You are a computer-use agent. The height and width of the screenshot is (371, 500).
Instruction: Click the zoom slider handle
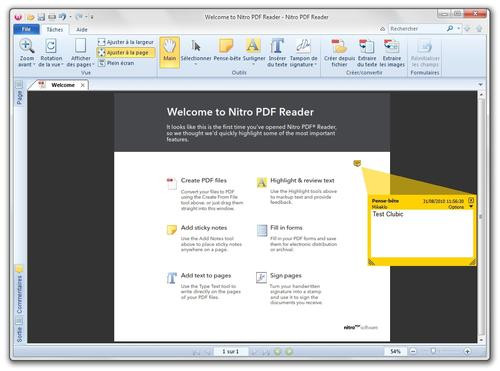(433, 351)
